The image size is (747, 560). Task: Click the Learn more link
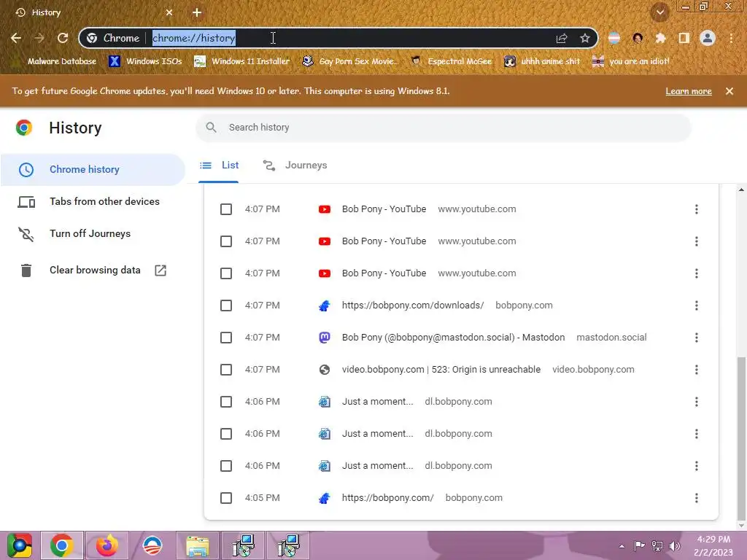click(x=689, y=91)
